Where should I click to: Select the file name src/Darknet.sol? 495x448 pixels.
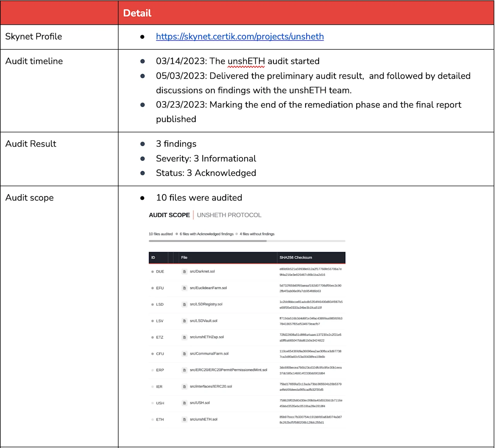(x=202, y=272)
